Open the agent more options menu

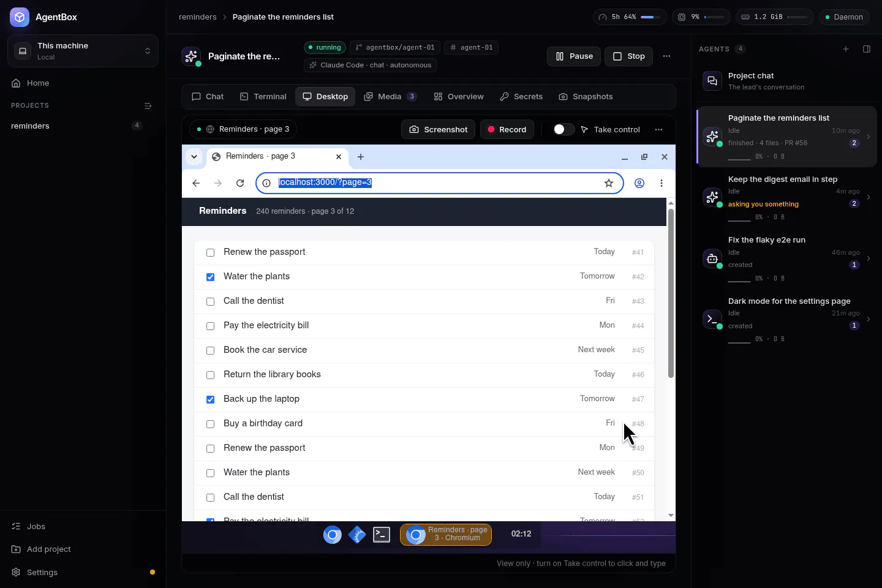[666, 56]
